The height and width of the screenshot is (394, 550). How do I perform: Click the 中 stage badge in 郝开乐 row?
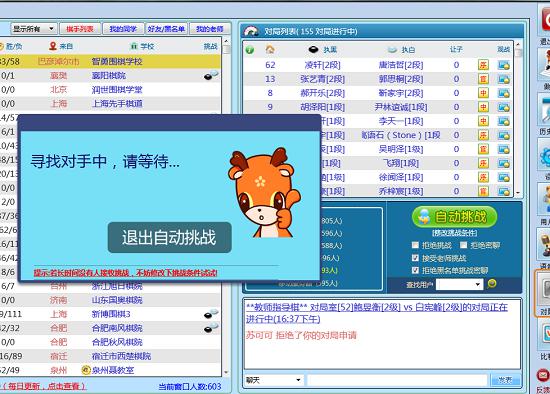[483, 93]
